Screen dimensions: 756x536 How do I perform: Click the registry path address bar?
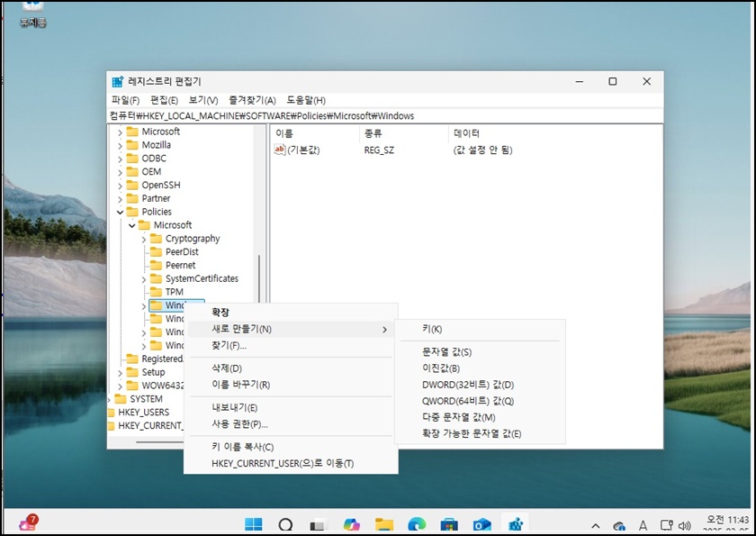click(385, 116)
